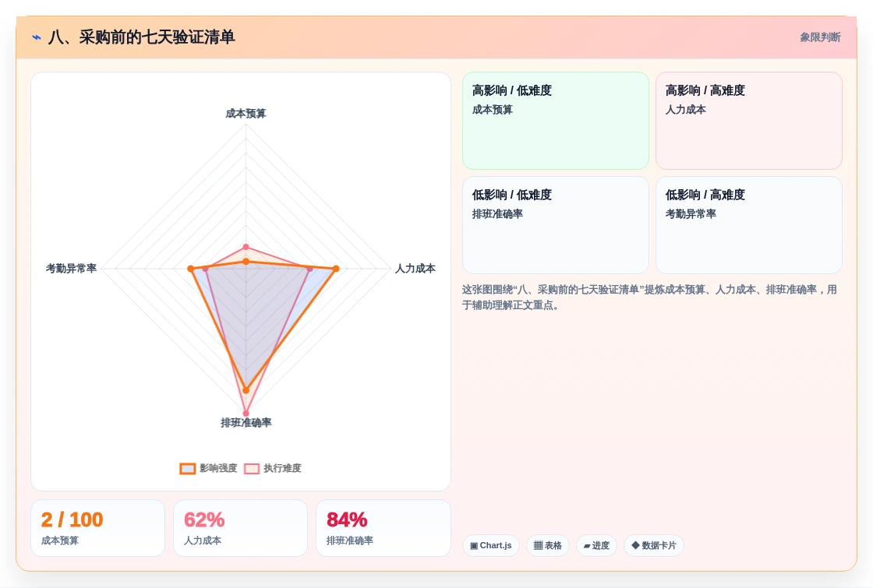
Task: Click the 排班准确率 radar axis label
Action: [246, 423]
